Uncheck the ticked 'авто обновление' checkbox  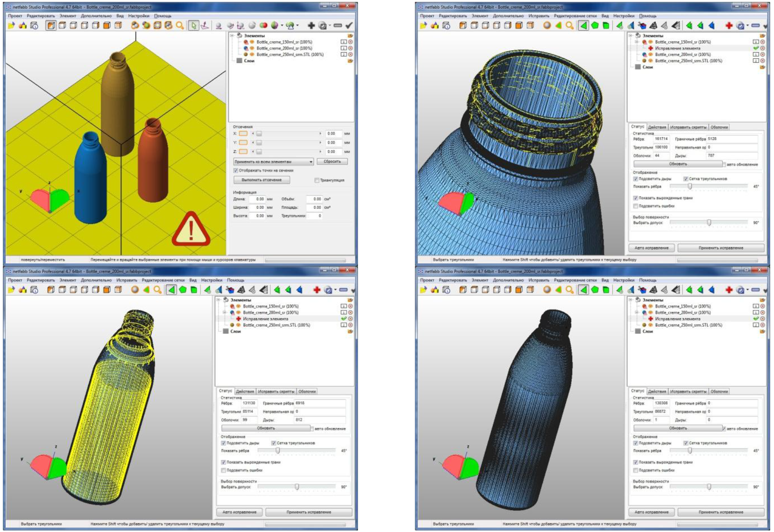tap(724, 428)
